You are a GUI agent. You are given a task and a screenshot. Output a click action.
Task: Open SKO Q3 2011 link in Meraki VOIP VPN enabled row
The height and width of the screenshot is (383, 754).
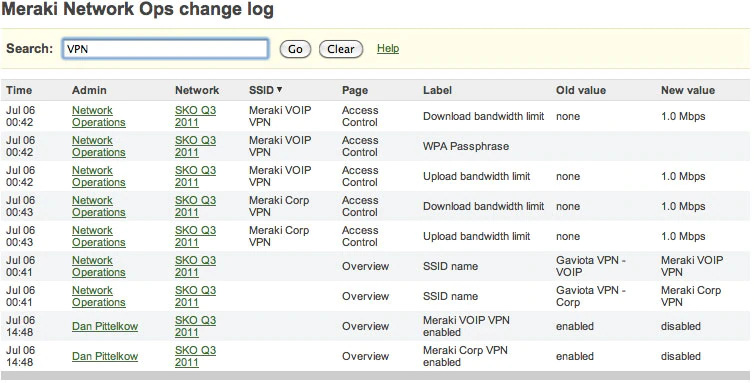click(195, 326)
